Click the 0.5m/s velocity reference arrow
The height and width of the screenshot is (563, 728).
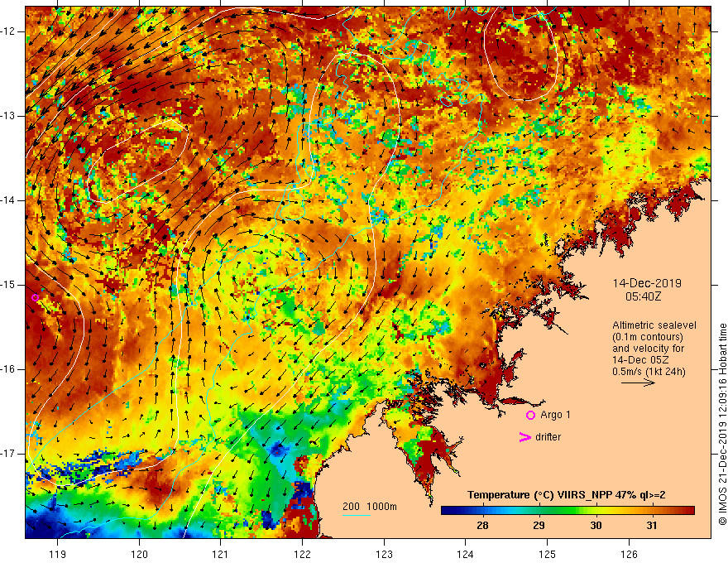[638, 383]
